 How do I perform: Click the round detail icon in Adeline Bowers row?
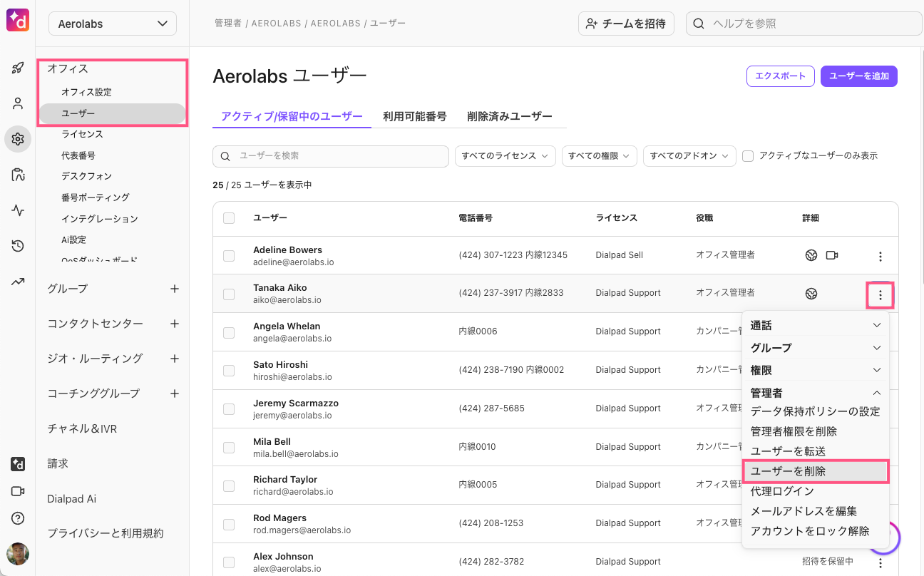[811, 255]
